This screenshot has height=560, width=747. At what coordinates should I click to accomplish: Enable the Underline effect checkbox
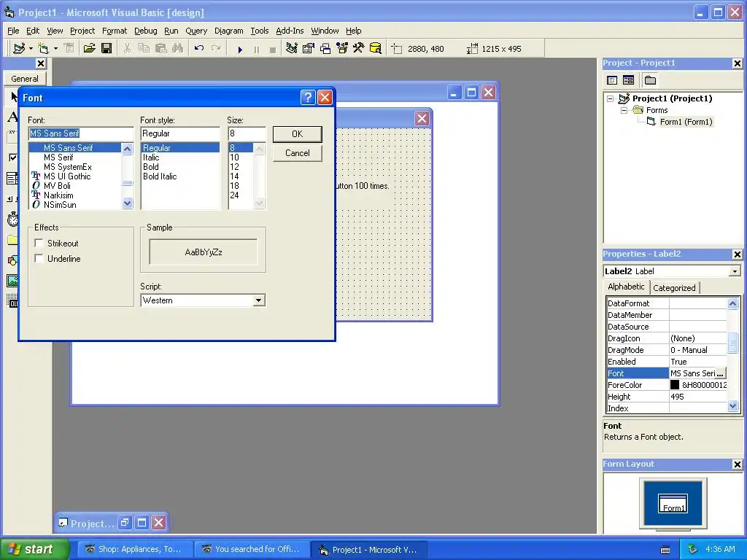[x=39, y=259]
